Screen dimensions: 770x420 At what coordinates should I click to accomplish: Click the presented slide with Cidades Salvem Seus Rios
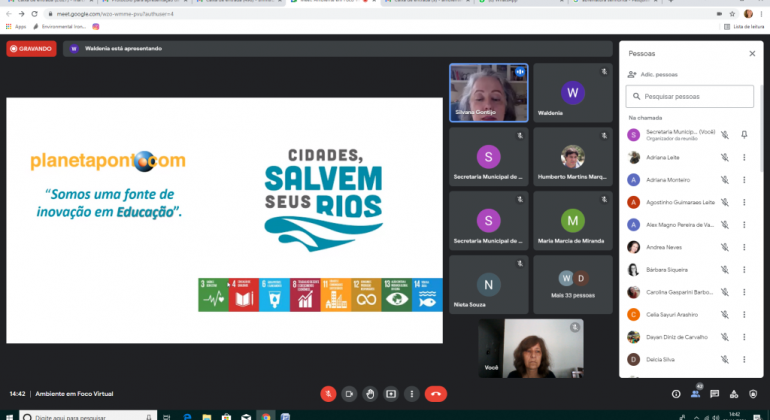pyautogui.click(x=224, y=220)
